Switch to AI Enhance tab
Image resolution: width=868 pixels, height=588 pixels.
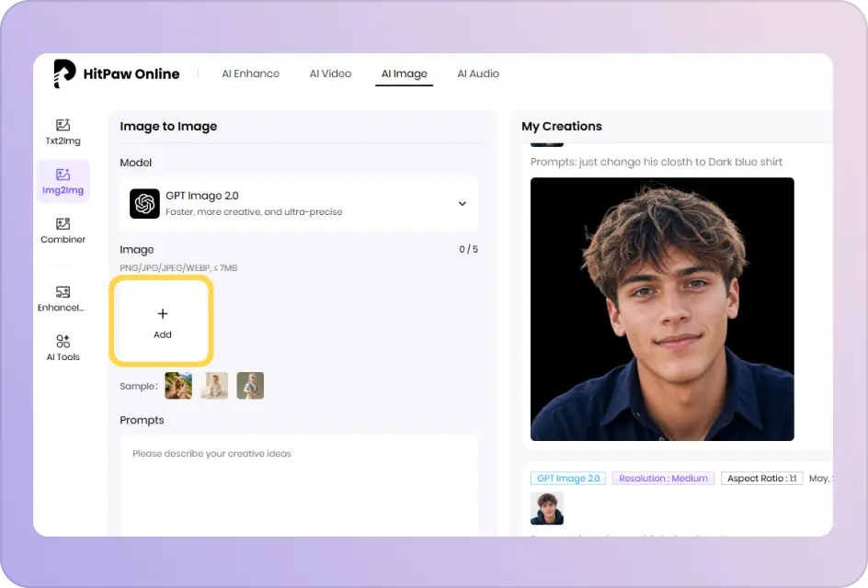251,73
